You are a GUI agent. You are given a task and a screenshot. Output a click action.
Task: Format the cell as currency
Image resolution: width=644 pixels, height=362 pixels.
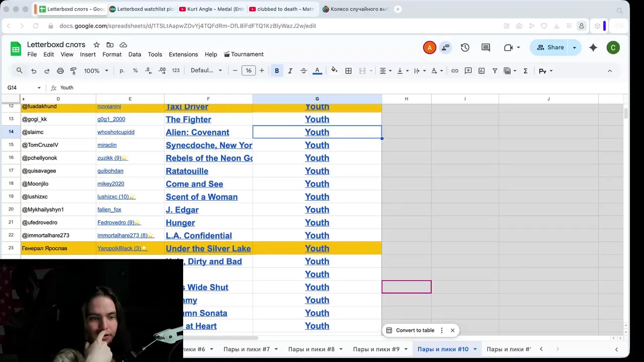(x=122, y=71)
